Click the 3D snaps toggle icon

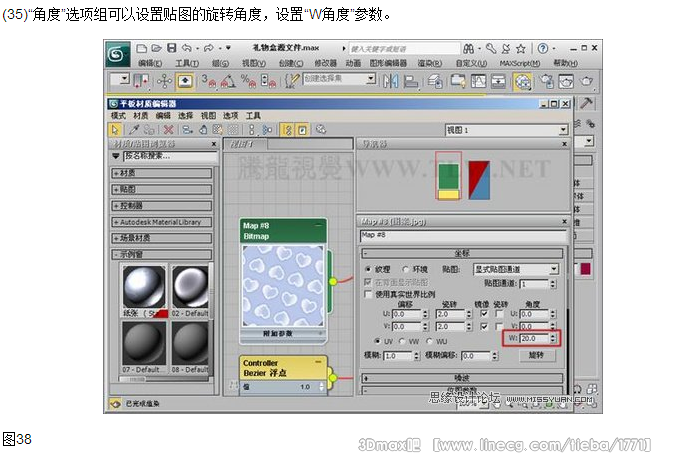209,81
